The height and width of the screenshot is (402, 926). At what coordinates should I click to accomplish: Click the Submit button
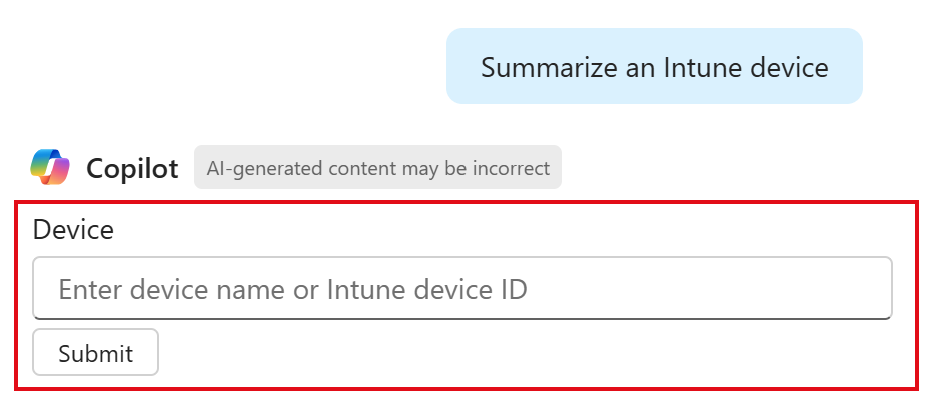[95, 352]
